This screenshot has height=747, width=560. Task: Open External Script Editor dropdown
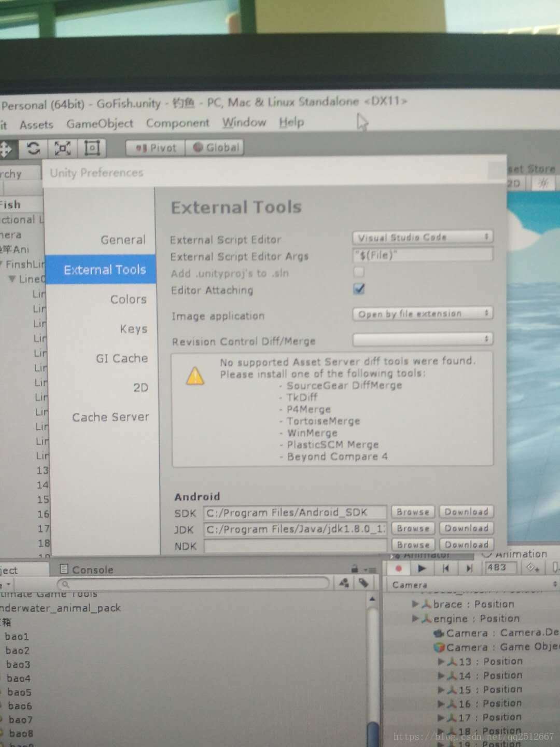(422, 237)
